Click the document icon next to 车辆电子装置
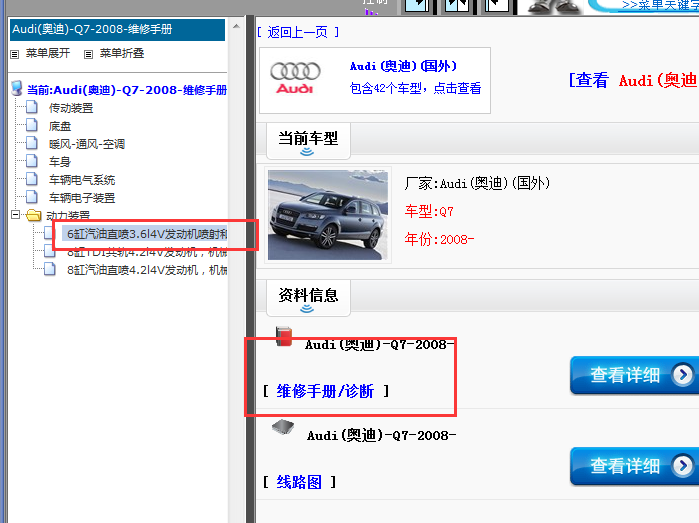Image resolution: width=699 pixels, height=523 pixels. pos(32,197)
